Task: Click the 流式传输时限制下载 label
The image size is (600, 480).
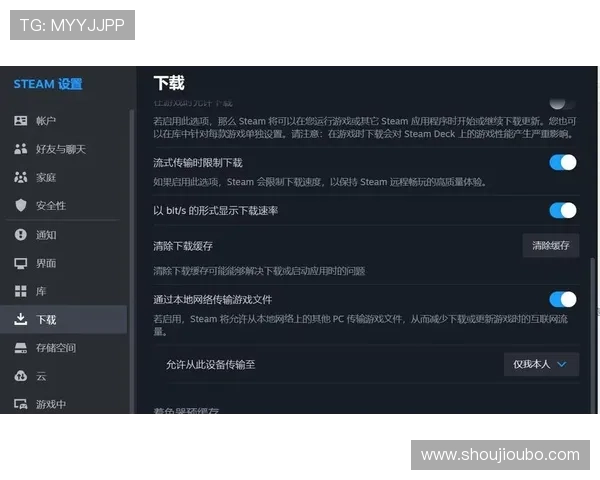Action: (x=197, y=163)
